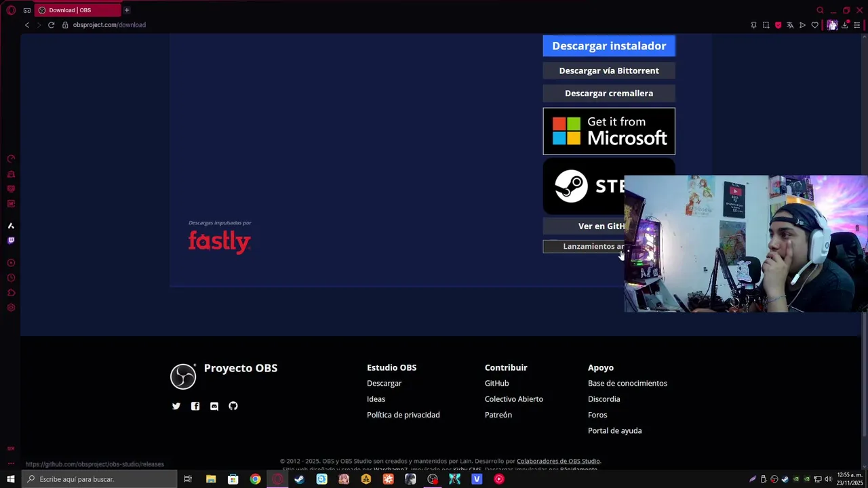Open Discordia support link

(604, 399)
